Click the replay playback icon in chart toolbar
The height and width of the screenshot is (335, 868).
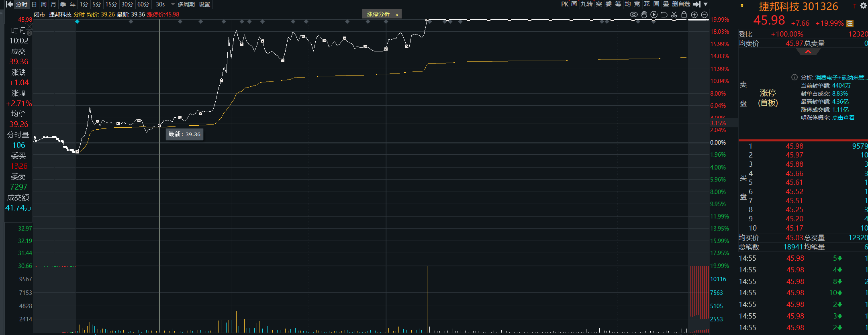pos(654,14)
